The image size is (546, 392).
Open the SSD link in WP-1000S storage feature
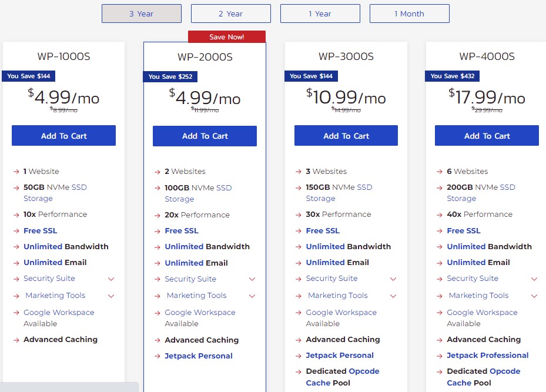[79, 187]
